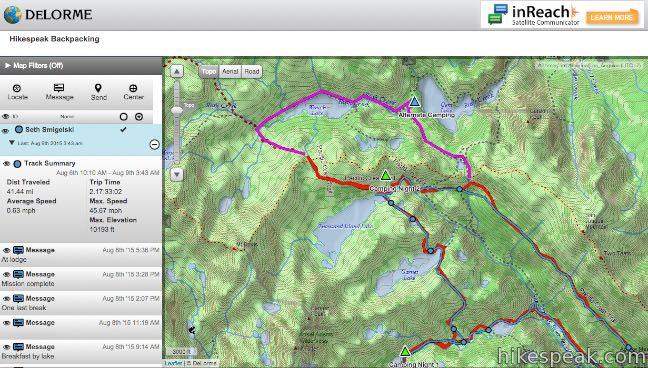Click message icon for 'At lodge'
Image resolution: width=648 pixels, height=368 pixels.
[x=18, y=250]
